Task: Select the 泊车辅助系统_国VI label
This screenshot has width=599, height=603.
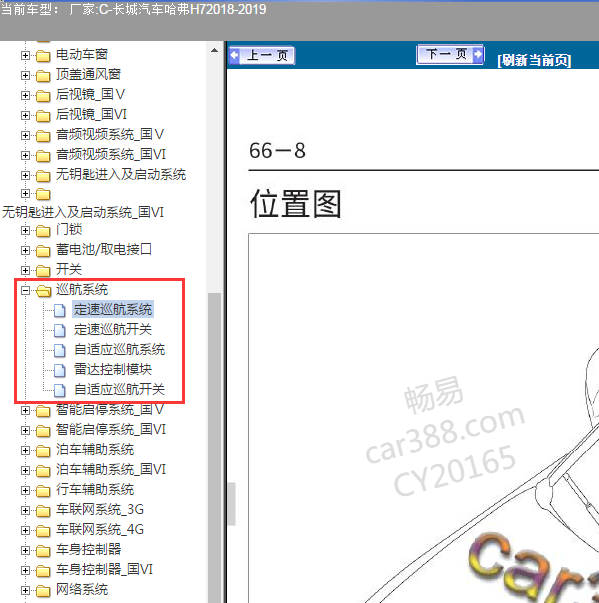Action: (x=111, y=469)
